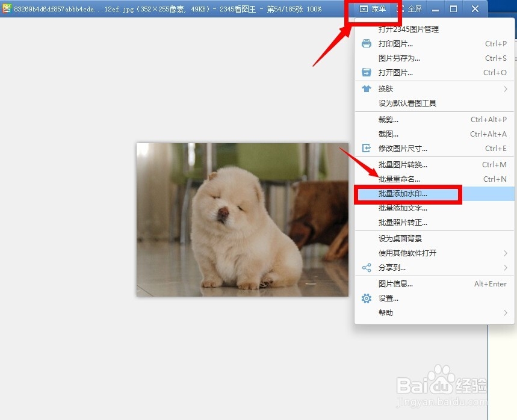Expand the 使用其他软件打开 submenu arrow
The width and height of the screenshot is (517, 420).
coord(506,253)
